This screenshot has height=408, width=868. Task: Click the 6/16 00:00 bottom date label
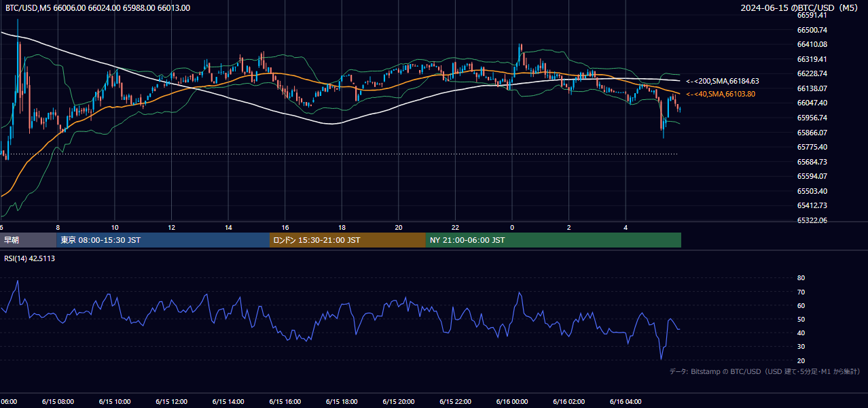pos(512,401)
